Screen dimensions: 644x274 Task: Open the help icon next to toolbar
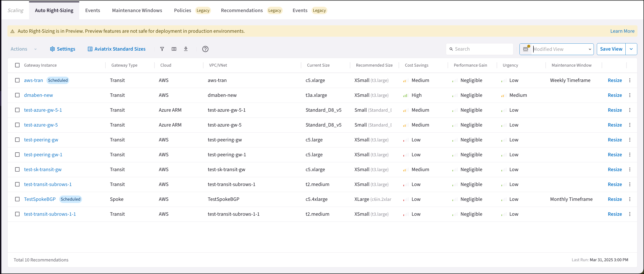tap(205, 49)
